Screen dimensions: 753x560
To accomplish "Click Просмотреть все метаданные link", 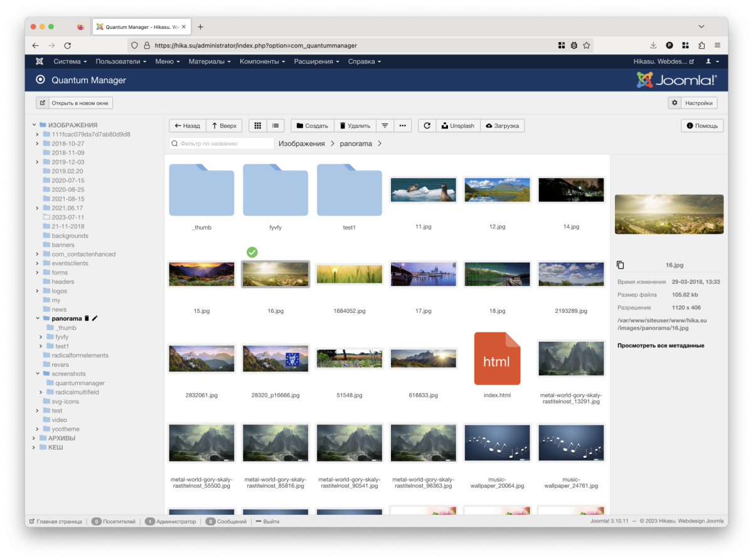I will [660, 346].
